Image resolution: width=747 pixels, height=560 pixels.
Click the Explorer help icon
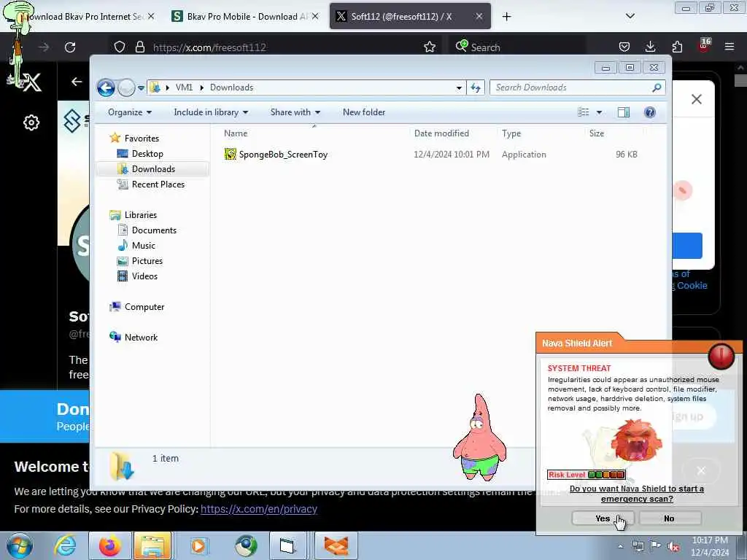tap(650, 112)
